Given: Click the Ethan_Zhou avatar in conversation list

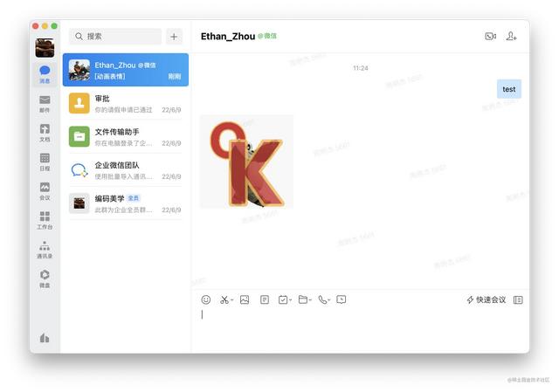Looking at the screenshot, I should coord(79,70).
